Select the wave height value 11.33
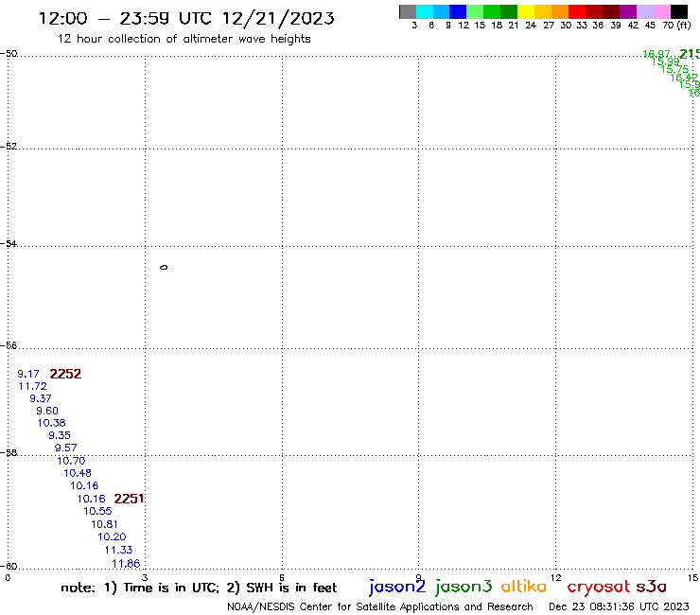 pyautogui.click(x=119, y=551)
